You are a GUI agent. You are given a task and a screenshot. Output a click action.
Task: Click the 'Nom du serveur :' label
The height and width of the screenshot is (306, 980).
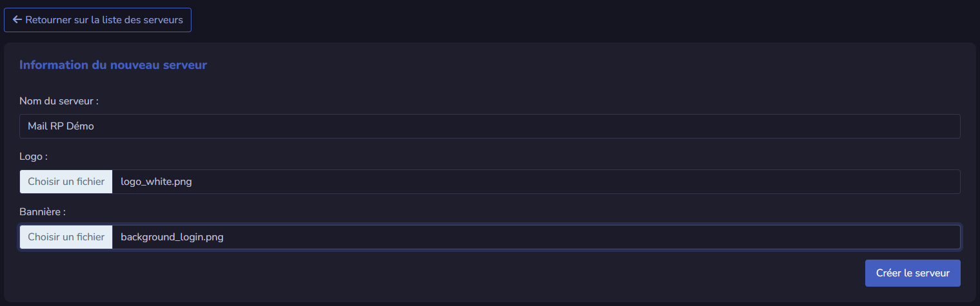[x=59, y=101]
